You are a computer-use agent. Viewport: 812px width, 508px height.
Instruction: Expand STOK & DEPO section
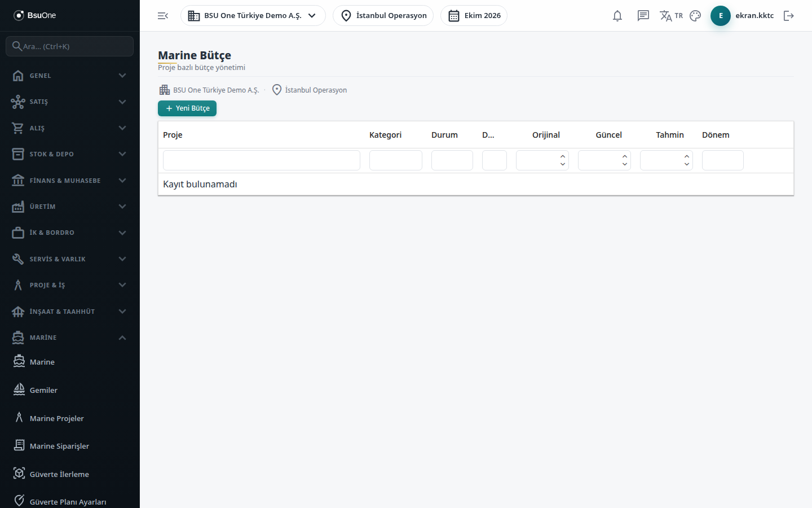point(70,154)
